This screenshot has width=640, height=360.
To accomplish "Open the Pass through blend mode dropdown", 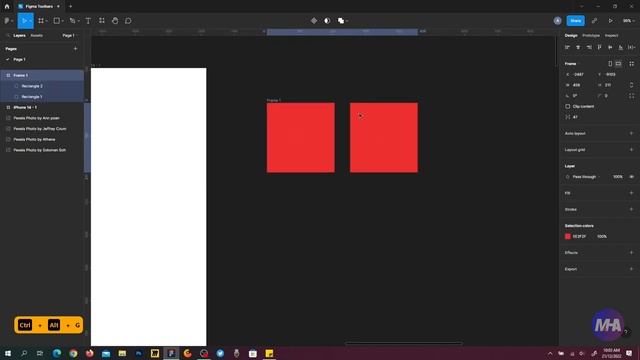I will (x=586, y=177).
